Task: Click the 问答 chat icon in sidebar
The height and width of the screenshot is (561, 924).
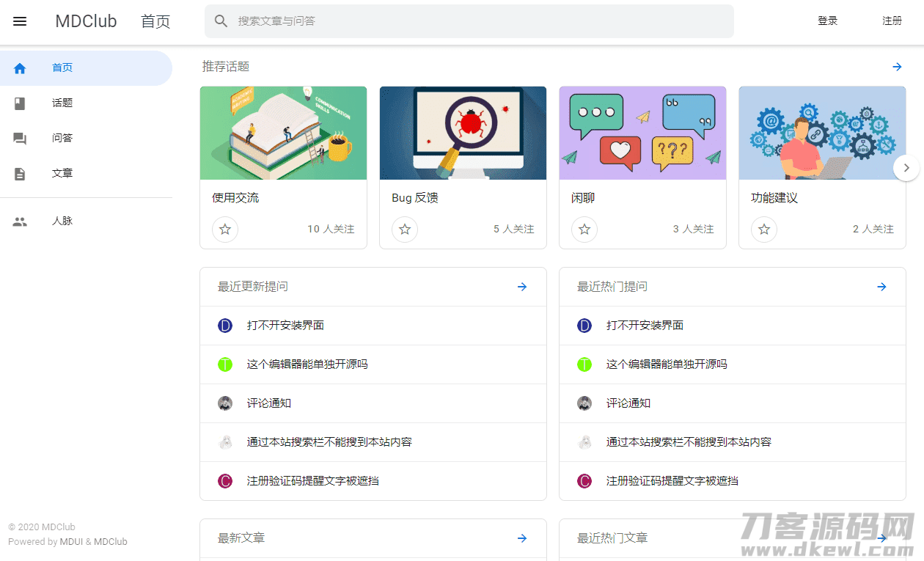Action: click(x=19, y=138)
